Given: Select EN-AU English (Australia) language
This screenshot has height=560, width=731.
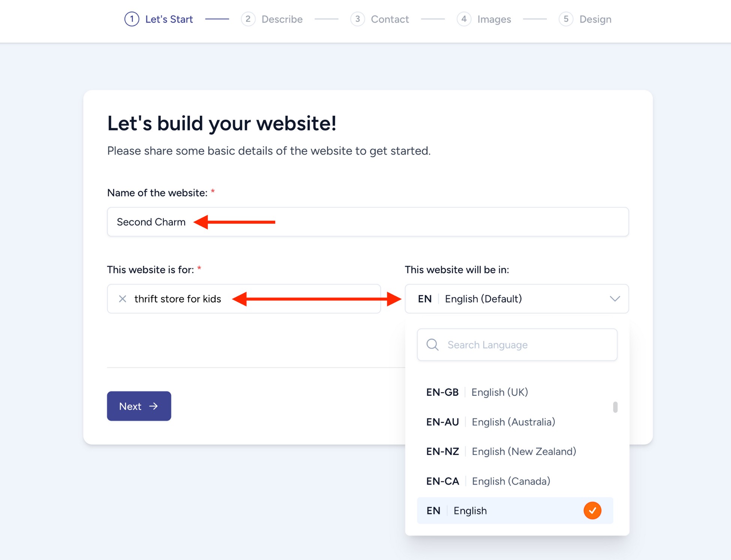Looking at the screenshot, I should pos(491,422).
